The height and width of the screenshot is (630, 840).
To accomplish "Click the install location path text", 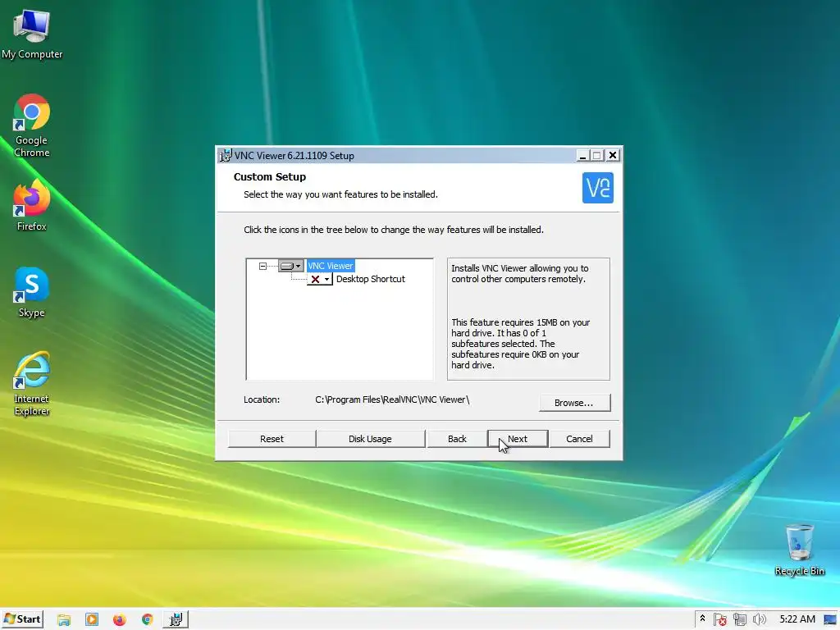I will (x=392, y=399).
